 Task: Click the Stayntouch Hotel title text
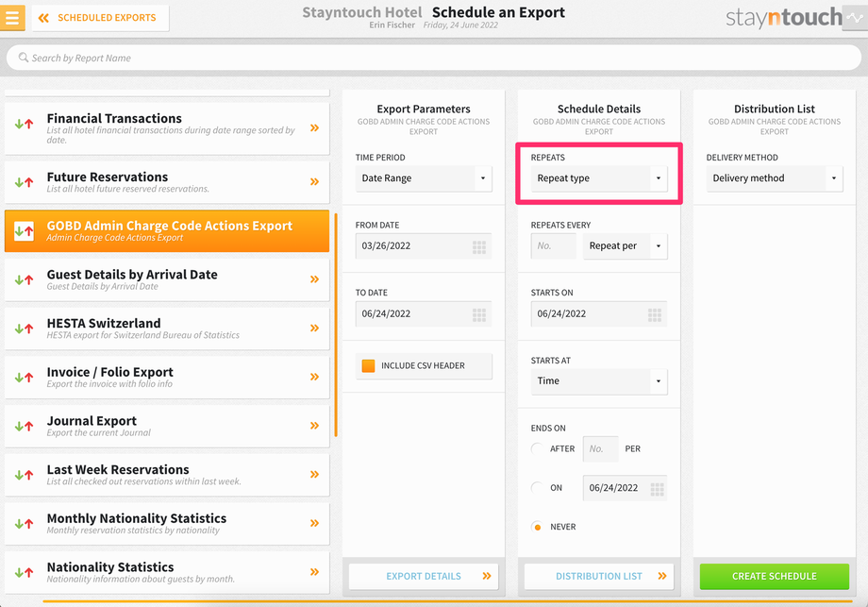[x=362, y=12]
